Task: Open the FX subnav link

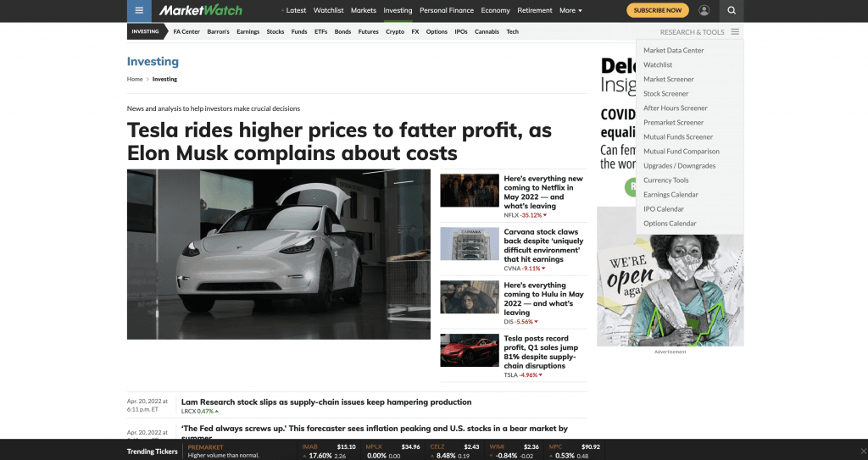Action: [415, 32]
